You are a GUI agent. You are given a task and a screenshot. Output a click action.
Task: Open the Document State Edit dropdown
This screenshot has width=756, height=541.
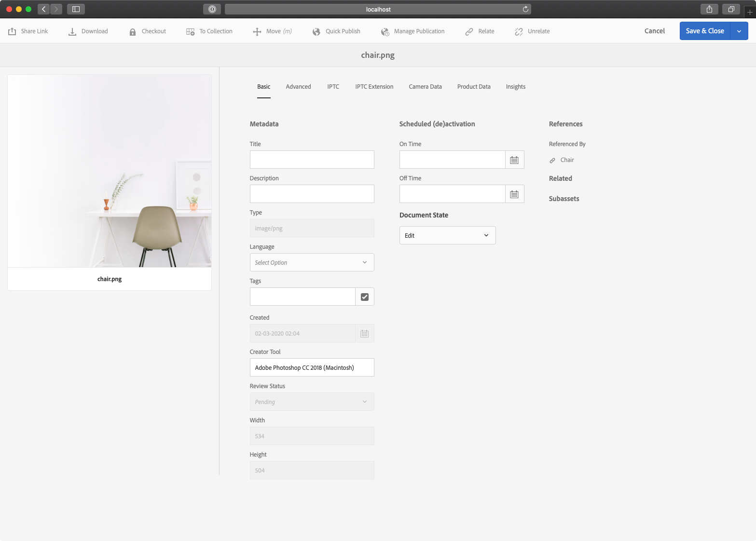pos(447,235)
